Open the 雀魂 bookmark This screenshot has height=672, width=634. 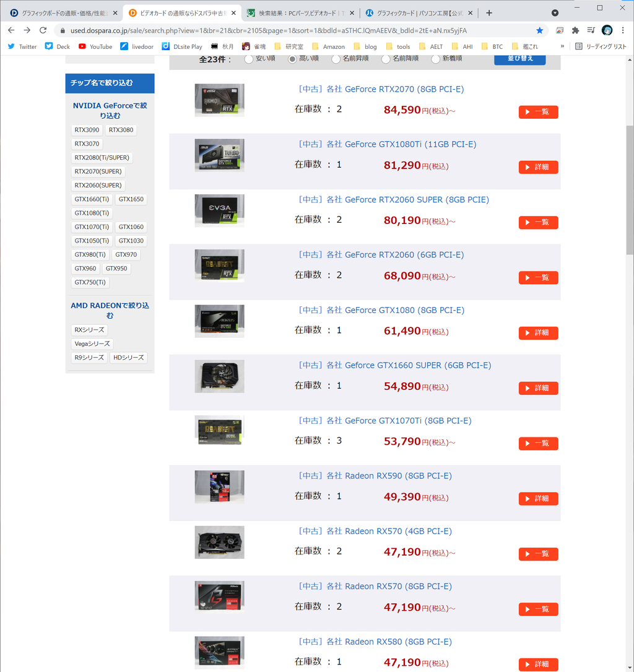(254, 46)
